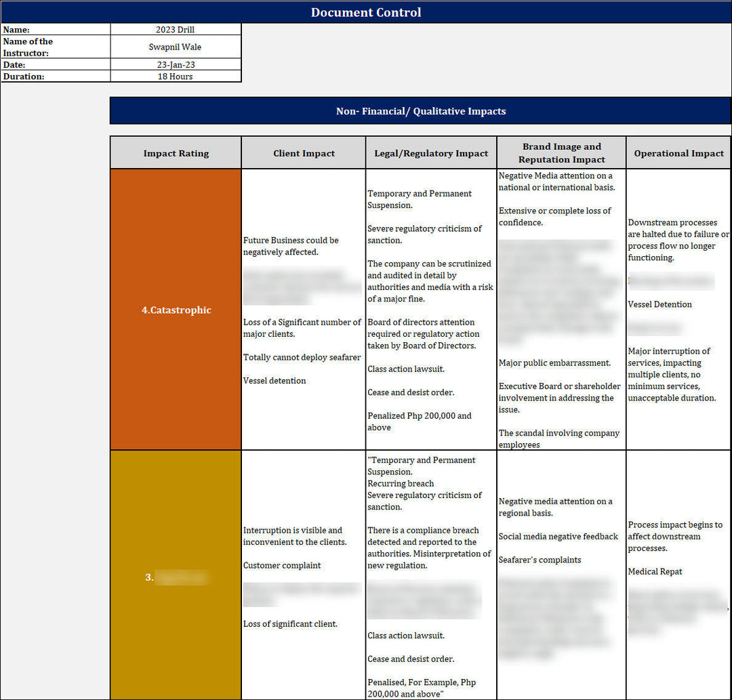Select the 2023 Drill name cell
Screen dimensions: 732x700
176,29
